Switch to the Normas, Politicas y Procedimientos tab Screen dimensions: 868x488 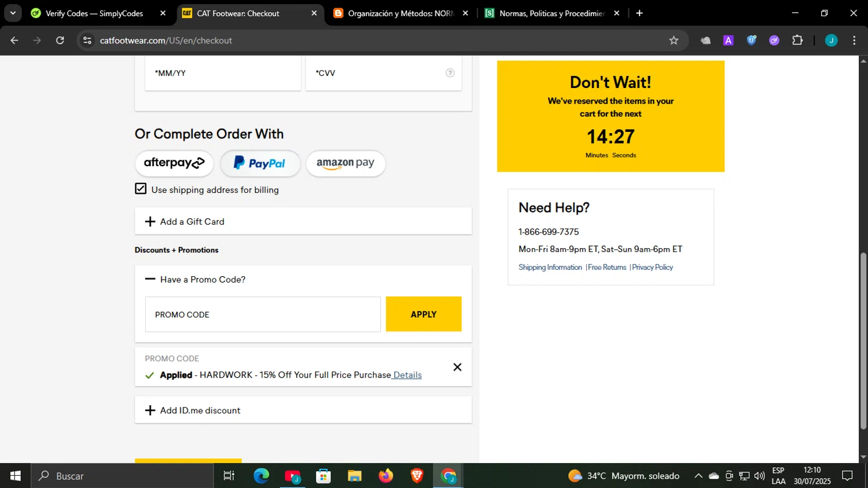click(552, 13)
